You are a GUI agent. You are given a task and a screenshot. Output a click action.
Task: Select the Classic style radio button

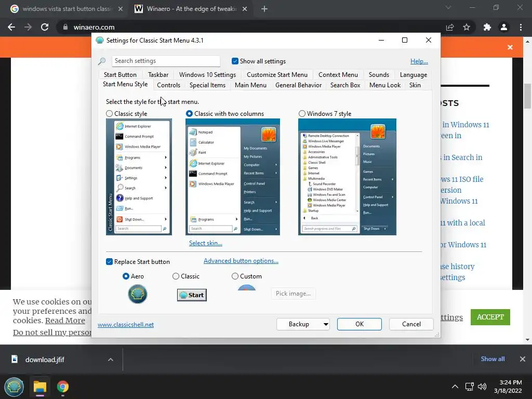pyautogui.click(x=109, y=114)
